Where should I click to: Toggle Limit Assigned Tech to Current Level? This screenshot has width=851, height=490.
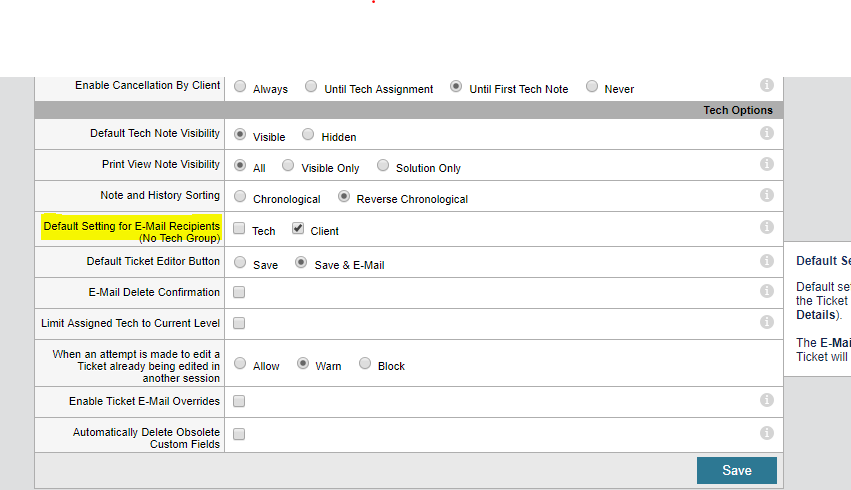pyautogui.click(x=239, y=323)
